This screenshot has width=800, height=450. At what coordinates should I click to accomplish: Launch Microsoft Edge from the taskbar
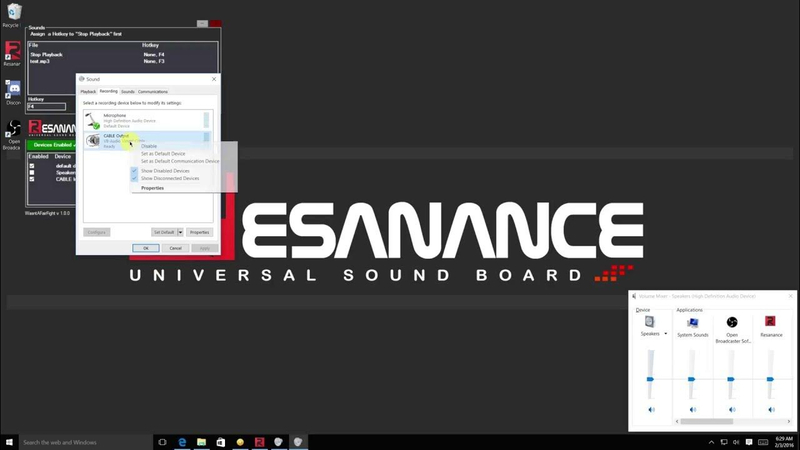182,442
